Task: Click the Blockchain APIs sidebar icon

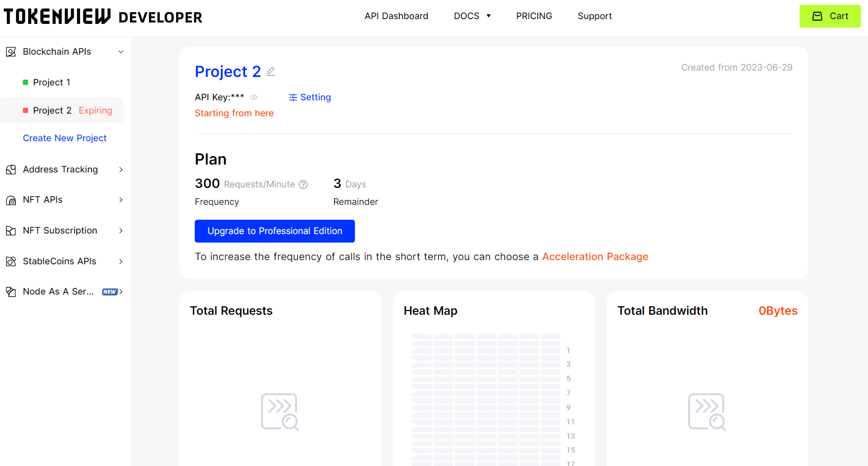Action: tap(11, 51)
